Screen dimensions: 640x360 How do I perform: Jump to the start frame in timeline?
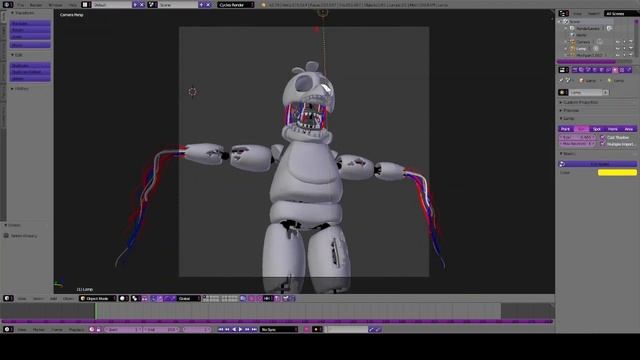click(x=220, y=329)
